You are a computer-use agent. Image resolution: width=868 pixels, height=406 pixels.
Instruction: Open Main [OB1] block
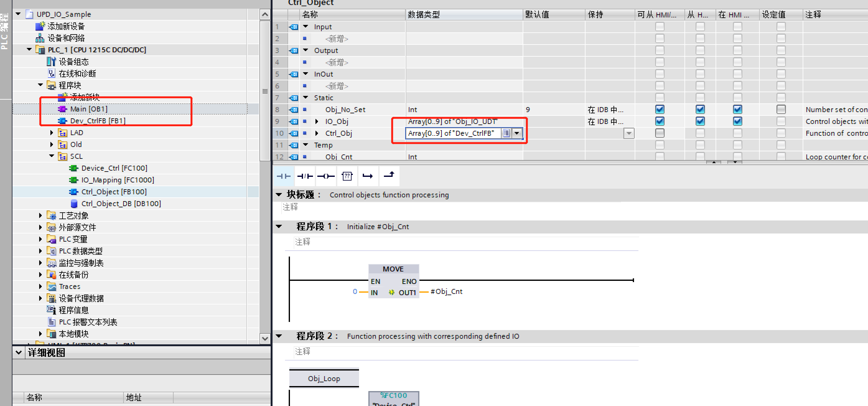click(89, 109)
